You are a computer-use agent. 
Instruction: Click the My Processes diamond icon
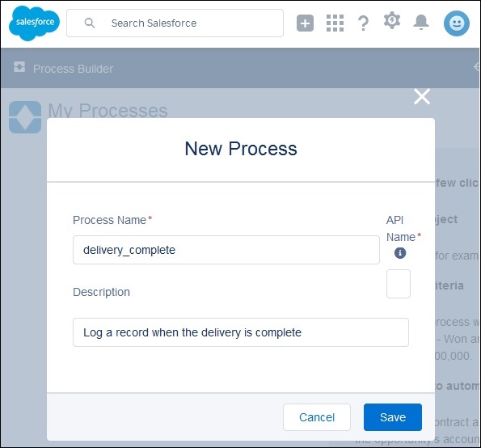[x=25, y=117]
